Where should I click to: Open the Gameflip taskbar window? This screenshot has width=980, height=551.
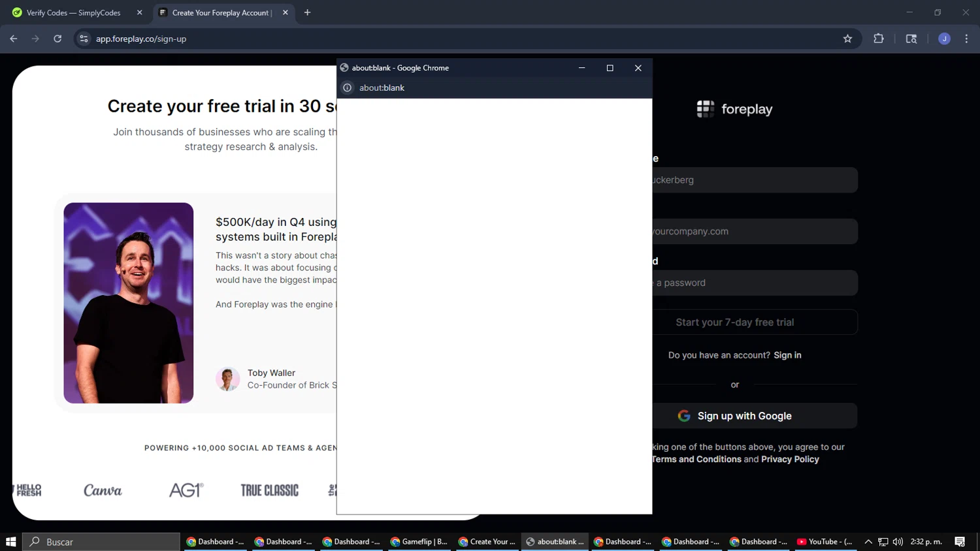[419, 542]
